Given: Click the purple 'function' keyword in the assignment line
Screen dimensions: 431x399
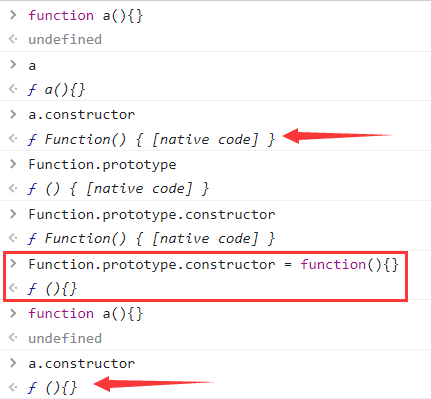Looking at the screenshot, I should [x=333, y=264].
